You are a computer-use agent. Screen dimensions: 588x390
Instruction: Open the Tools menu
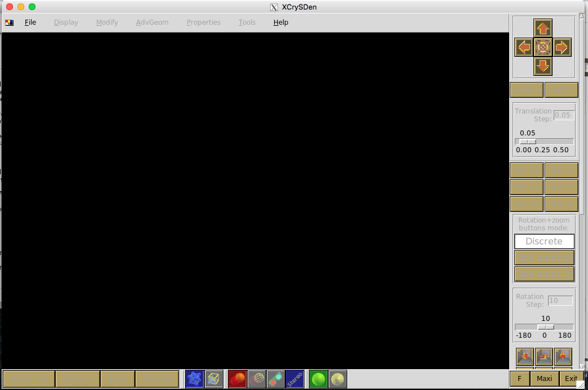point(247,22)
